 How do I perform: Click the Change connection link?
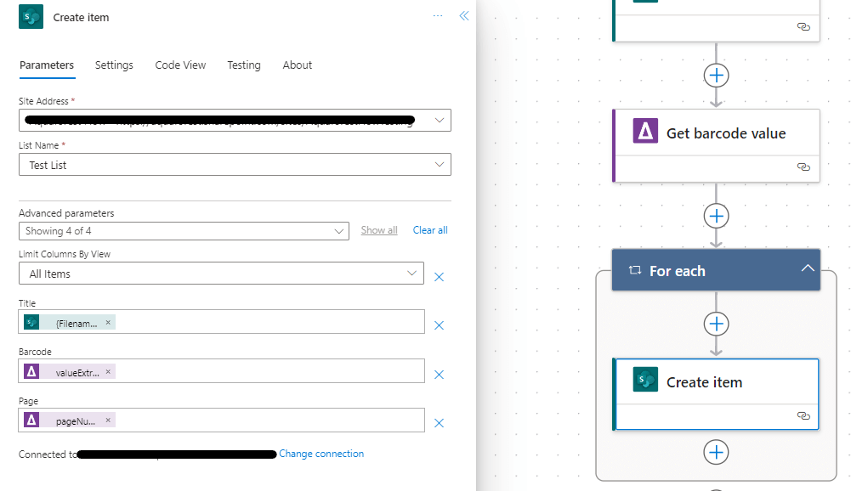(321, 454)
